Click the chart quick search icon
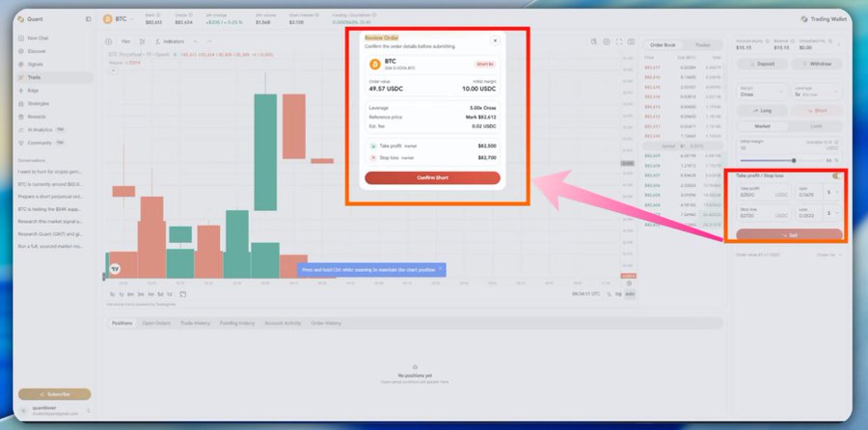The image size is (868, 430). (x=593, y=41)
